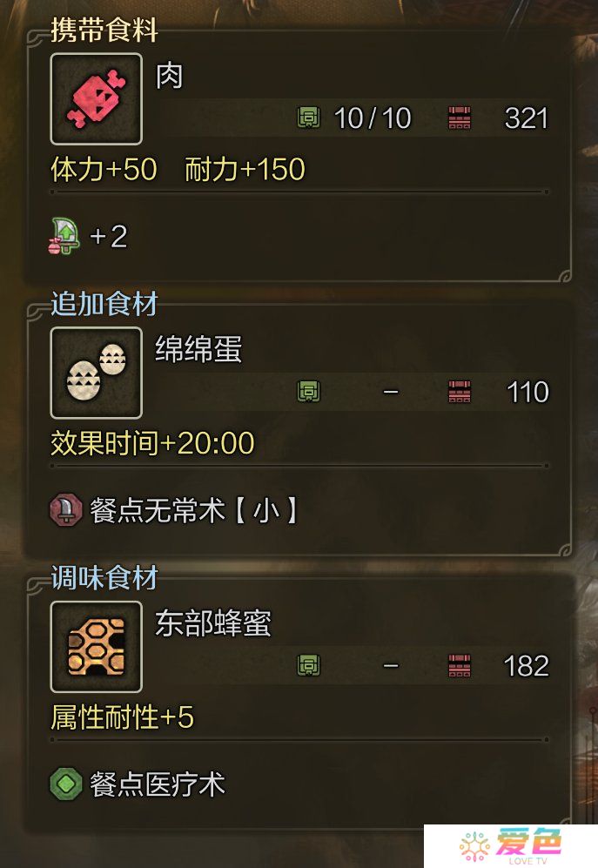The width and height of the screenshot is (598, 868).
Task: Click the red box icon beside 110
Action: [460, 392]
